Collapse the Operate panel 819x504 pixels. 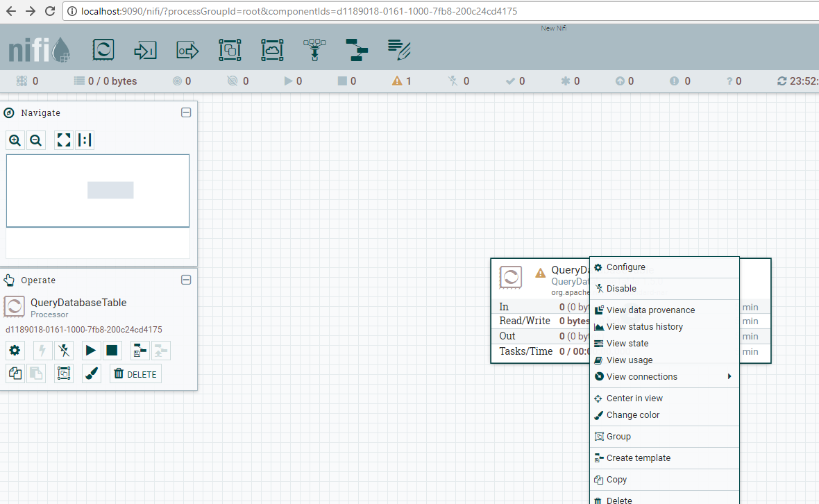point(186,280)
